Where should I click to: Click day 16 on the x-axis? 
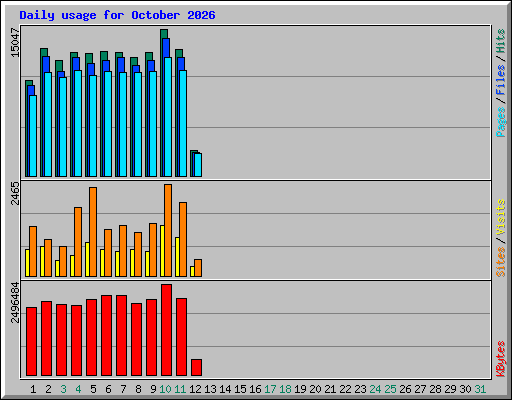pos(255,389)
